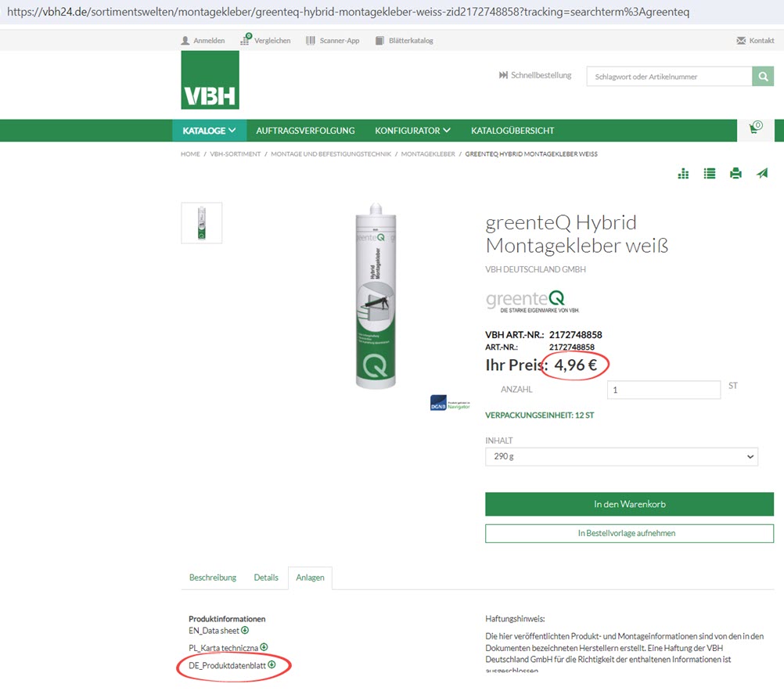Open the DE_Produktdatenblatt link

coord(227,665)
